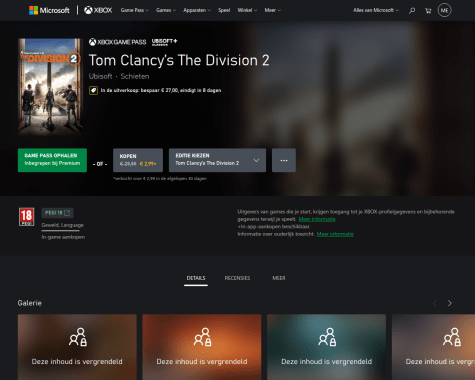Switch to the Details tab
The image size is (475, 380).
196,278
